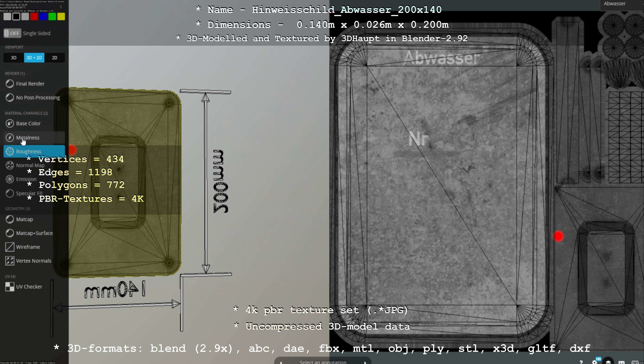
Task: Click the Metalness channel icon
Action: click(10, 138)
